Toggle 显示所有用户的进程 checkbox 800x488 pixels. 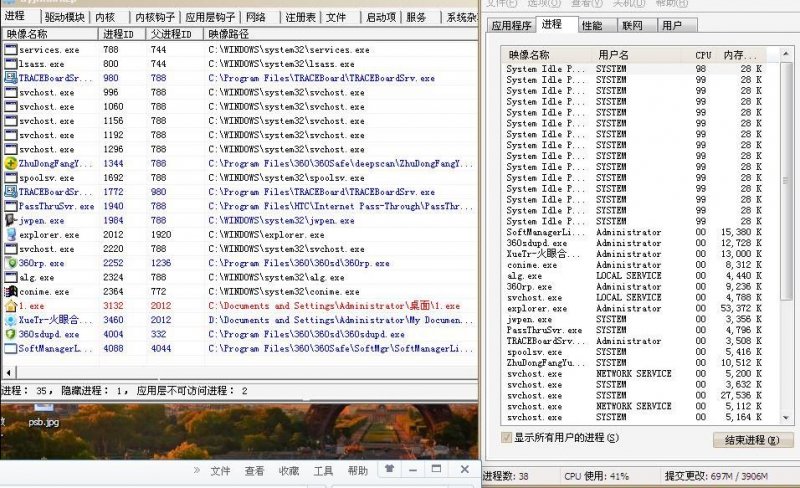click(507, 437)
